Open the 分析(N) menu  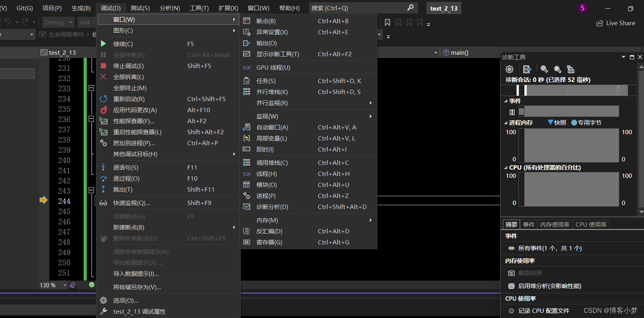click(170, 8)
